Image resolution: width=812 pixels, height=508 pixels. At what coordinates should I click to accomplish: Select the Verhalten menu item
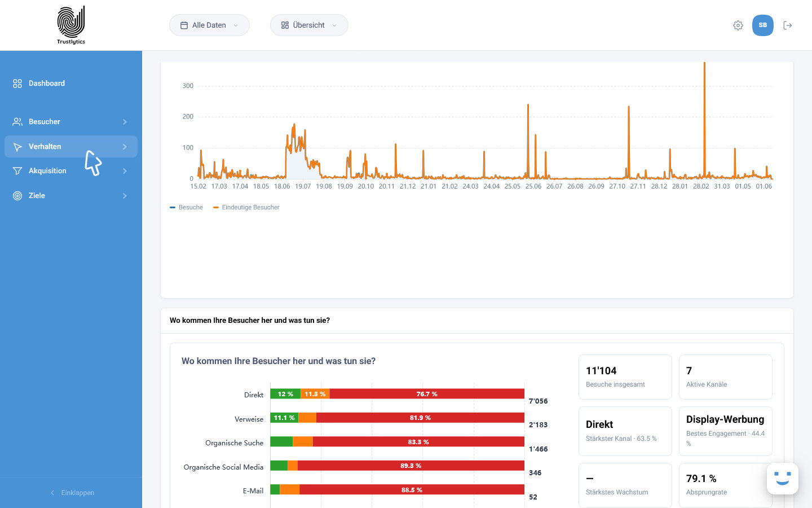[x=71, y=147]
